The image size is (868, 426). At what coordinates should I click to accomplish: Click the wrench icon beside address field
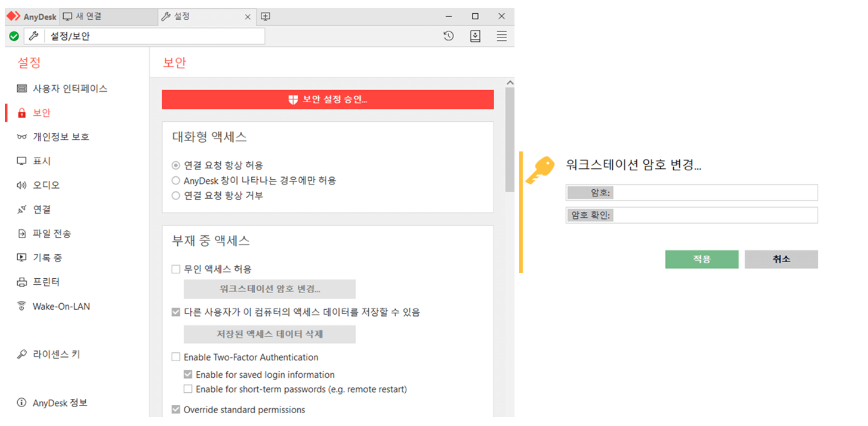33,37
